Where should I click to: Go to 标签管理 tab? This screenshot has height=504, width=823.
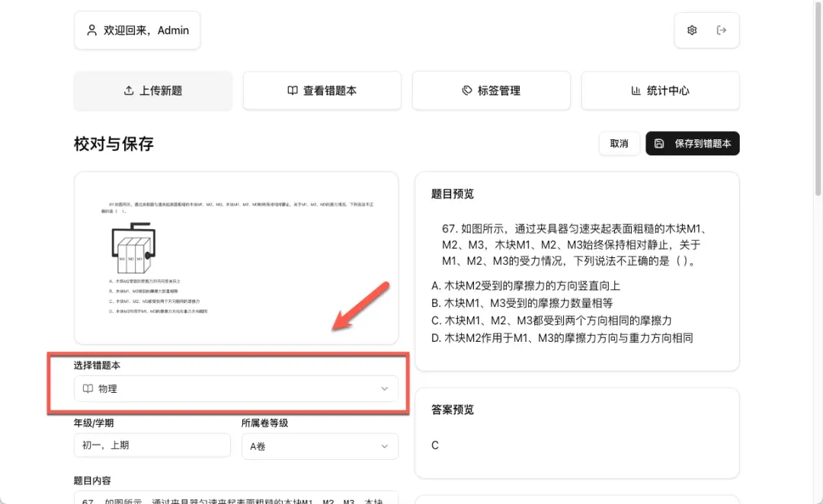pos(491,91)
